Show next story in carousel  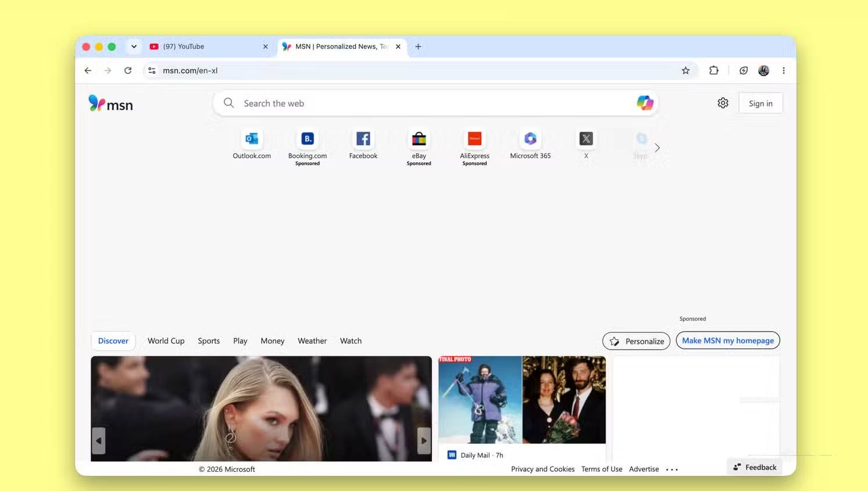[424, 440]
